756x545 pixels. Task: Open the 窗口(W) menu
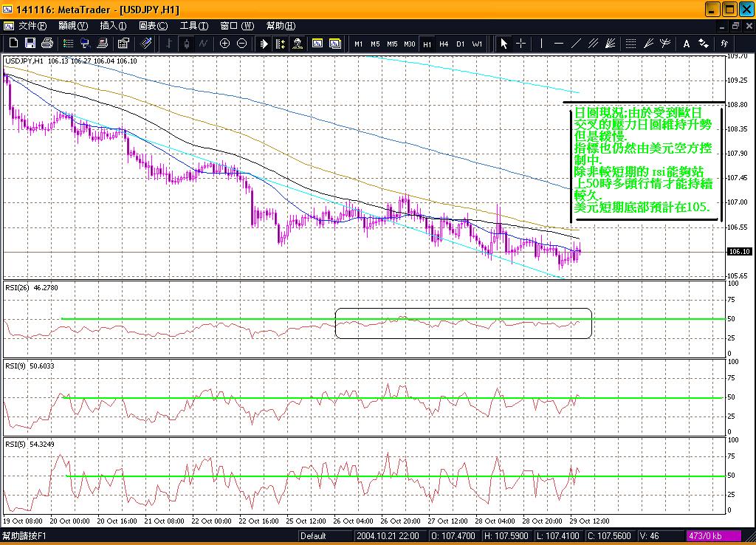(237, 26)
